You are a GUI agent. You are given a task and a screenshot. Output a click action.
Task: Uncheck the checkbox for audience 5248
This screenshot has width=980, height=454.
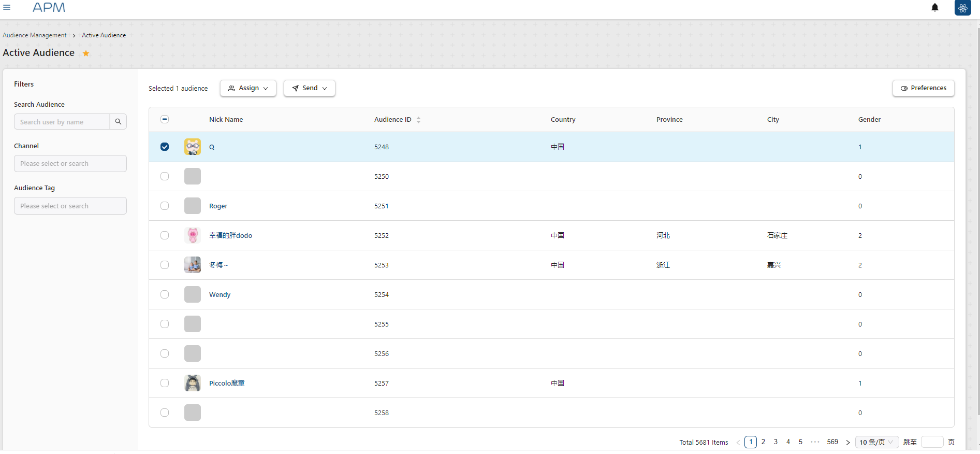(165, 147)
